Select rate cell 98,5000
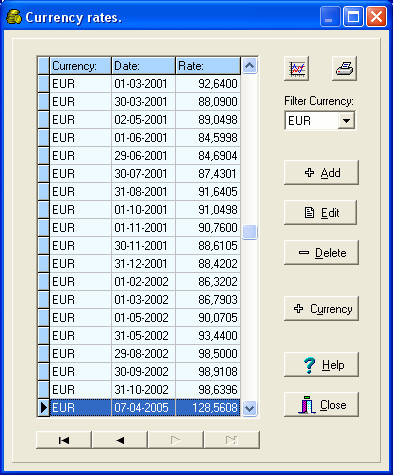Screen dimensions: 393x475 (208, 354)
